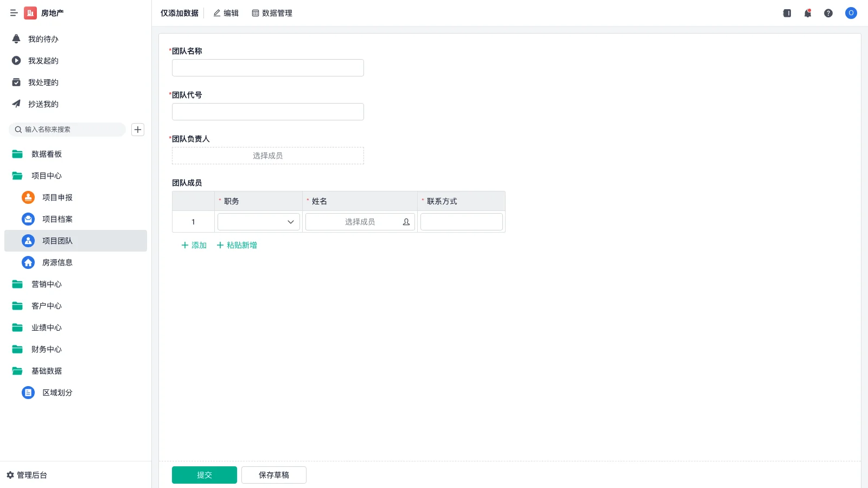Viewport: 868px width, 488px height.
Task: Click the member picker icon in 姓名 cell
Action: [x=406, y=221]
